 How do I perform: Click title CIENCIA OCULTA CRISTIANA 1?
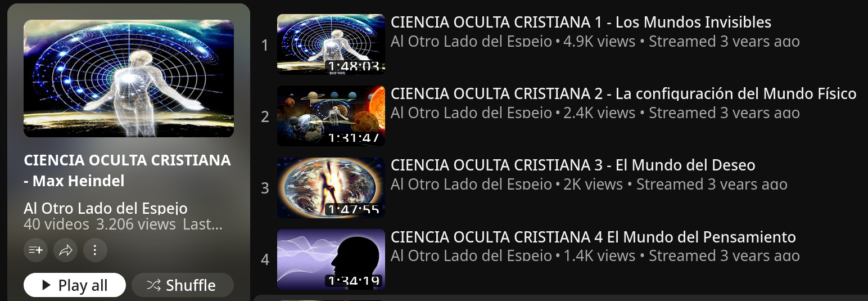pos(581,23)
